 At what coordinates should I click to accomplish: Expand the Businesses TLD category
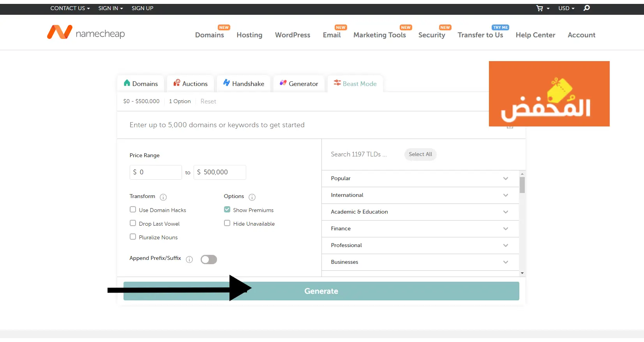coord(420,262)
